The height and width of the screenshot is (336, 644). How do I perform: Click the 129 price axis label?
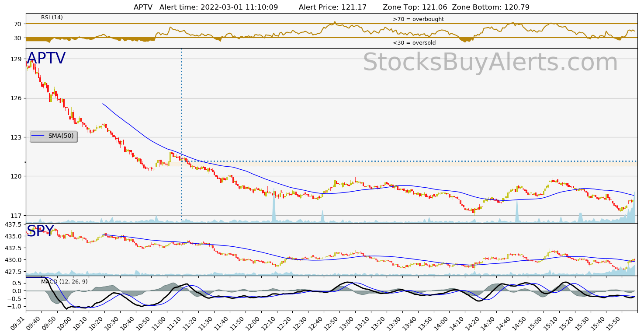(x=16, y=59)
